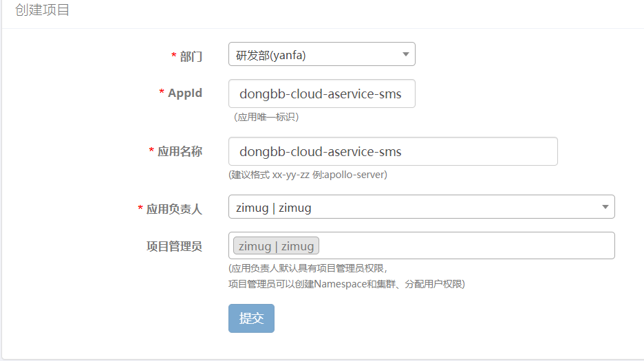
Task: Click the 应用名称 field label
Action: [180, 151]
